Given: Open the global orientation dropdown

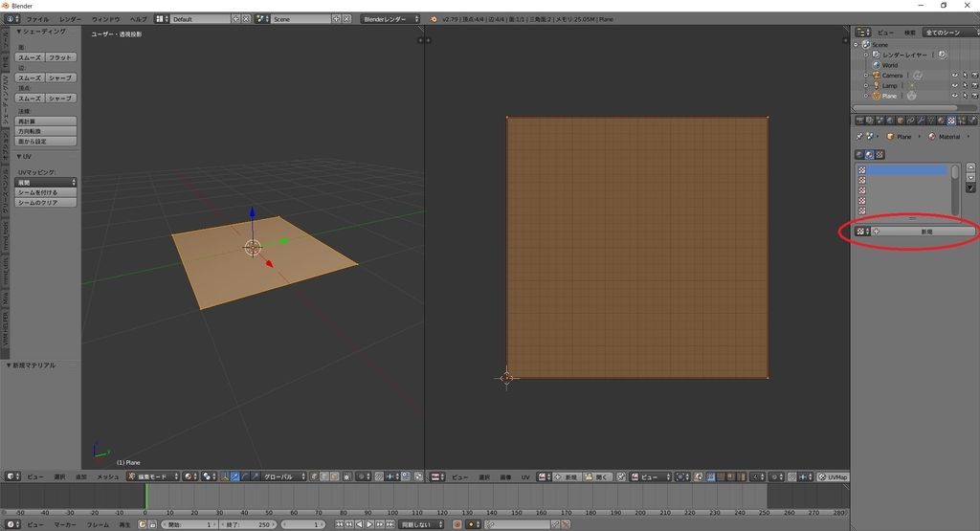Looking at the screenshot, I should click(x=283, y=476).
